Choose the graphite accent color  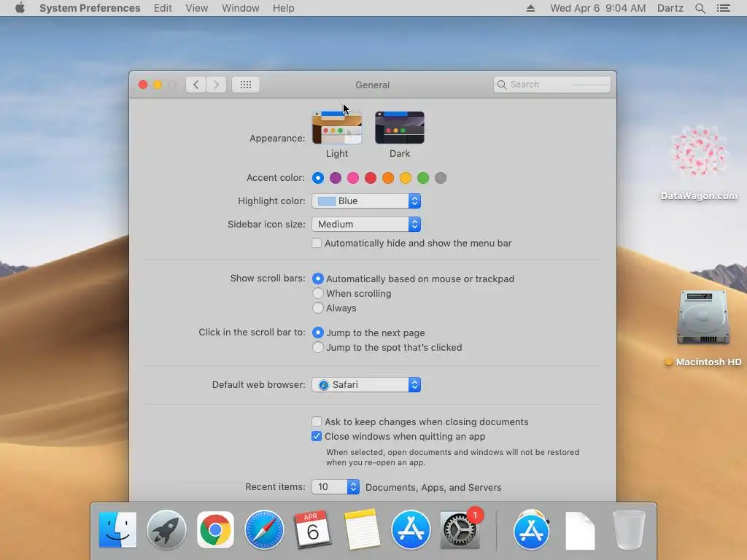coord(441,178)
